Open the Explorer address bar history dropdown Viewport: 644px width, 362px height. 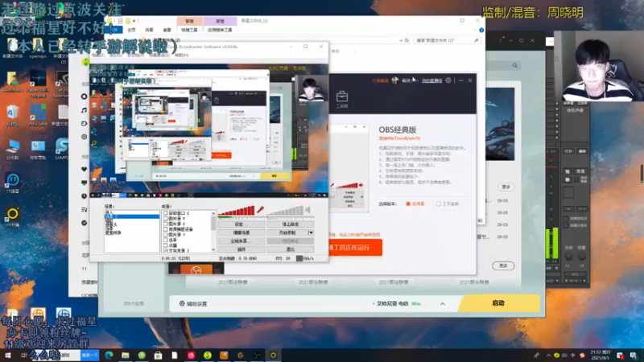(x=401, y=40)
